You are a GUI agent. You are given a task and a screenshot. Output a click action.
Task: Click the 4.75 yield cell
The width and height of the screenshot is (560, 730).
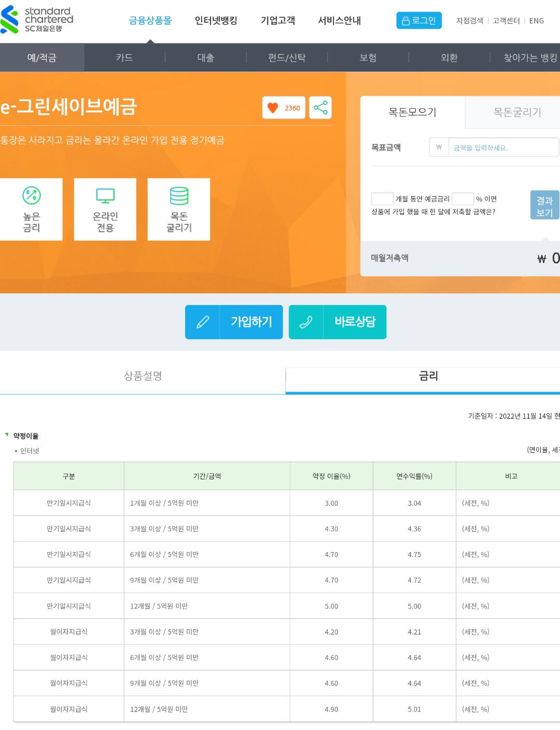pos(414,555)
